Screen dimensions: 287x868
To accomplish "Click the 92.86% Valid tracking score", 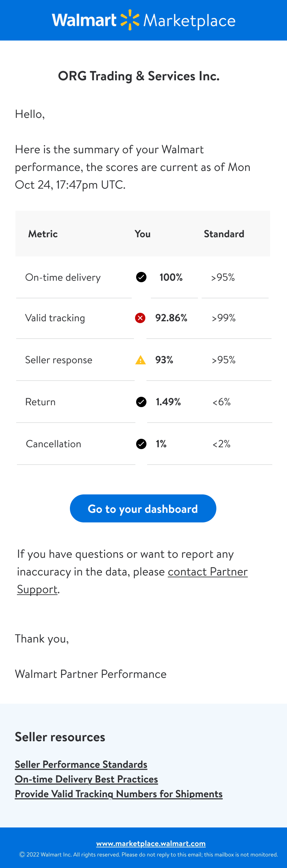I will [171, 318].
